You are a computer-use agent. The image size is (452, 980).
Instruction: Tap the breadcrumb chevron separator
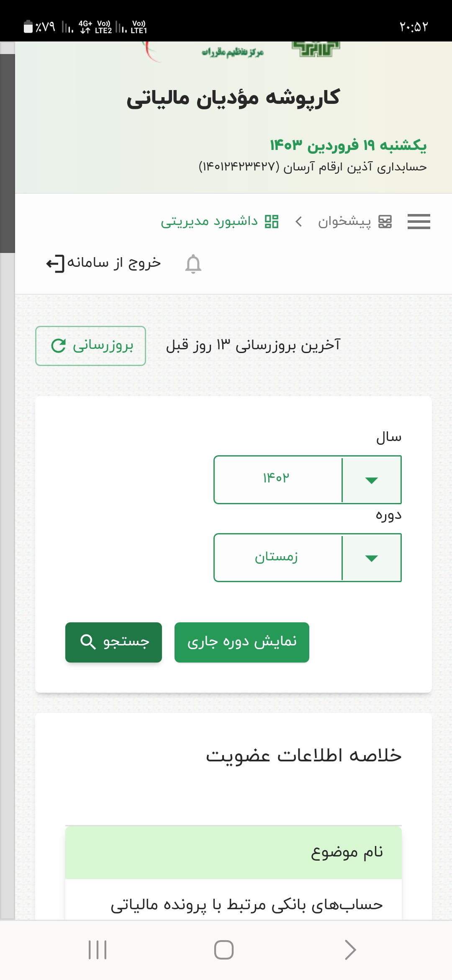[298, 222]
